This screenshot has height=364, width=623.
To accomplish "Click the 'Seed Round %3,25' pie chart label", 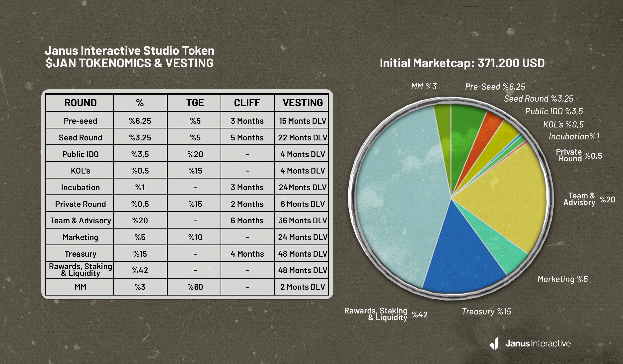I will click(539, 99).
